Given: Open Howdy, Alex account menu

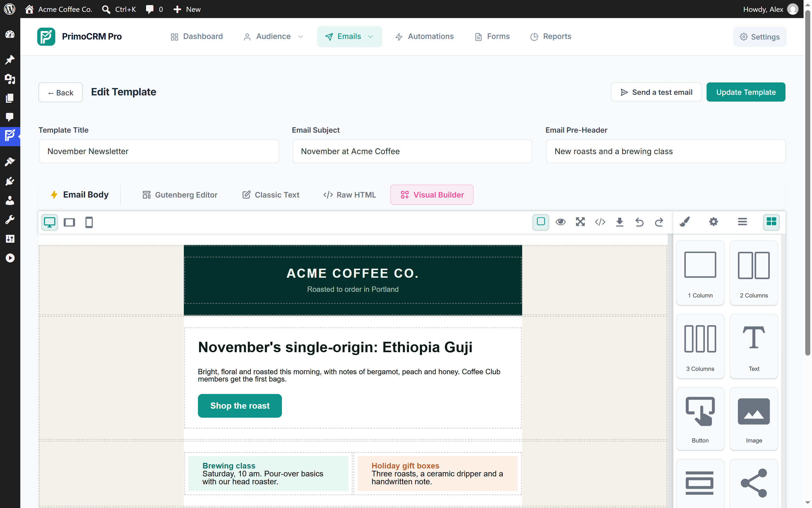Looking at the screenshot, I should (770, 9).
